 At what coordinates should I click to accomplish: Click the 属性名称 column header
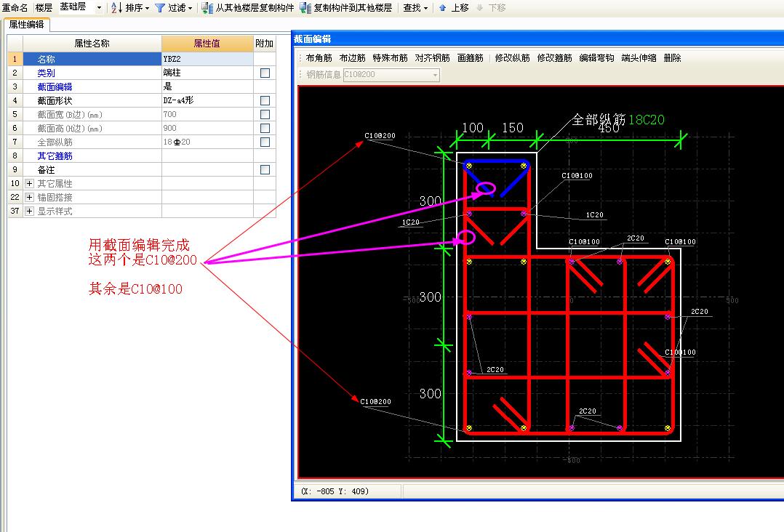click(x=92, y=44)
